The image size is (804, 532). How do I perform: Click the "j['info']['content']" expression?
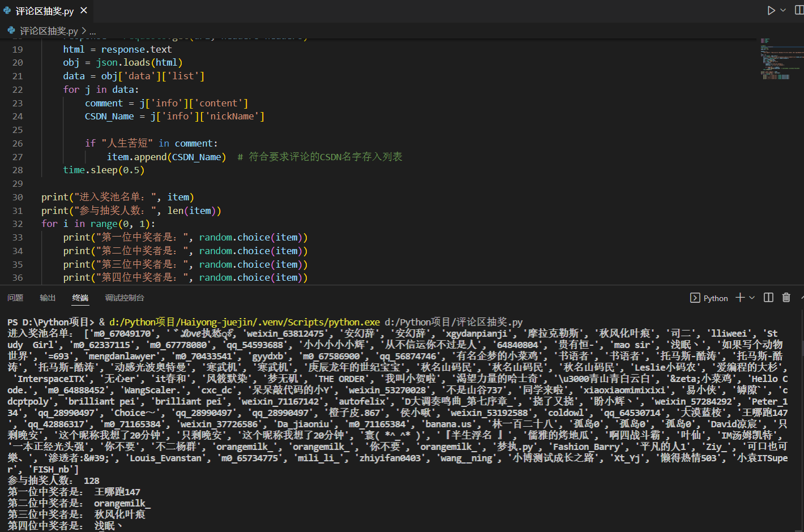(x=194, y=103)
